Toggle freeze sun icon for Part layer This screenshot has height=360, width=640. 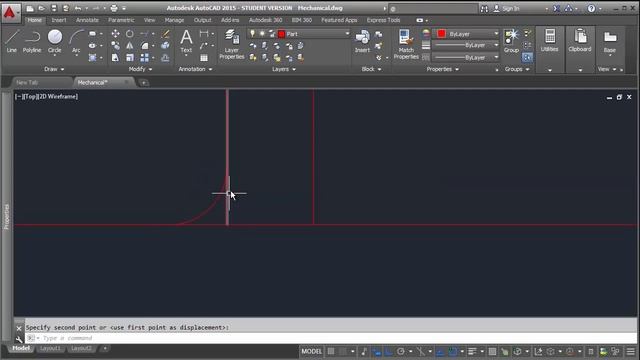coord(262,33)
